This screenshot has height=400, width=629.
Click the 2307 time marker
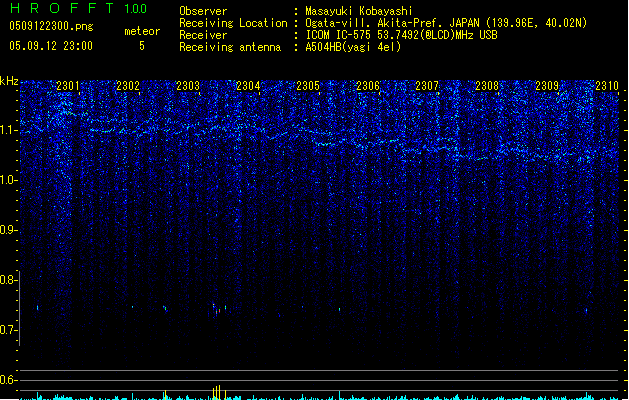click(427, 86)
